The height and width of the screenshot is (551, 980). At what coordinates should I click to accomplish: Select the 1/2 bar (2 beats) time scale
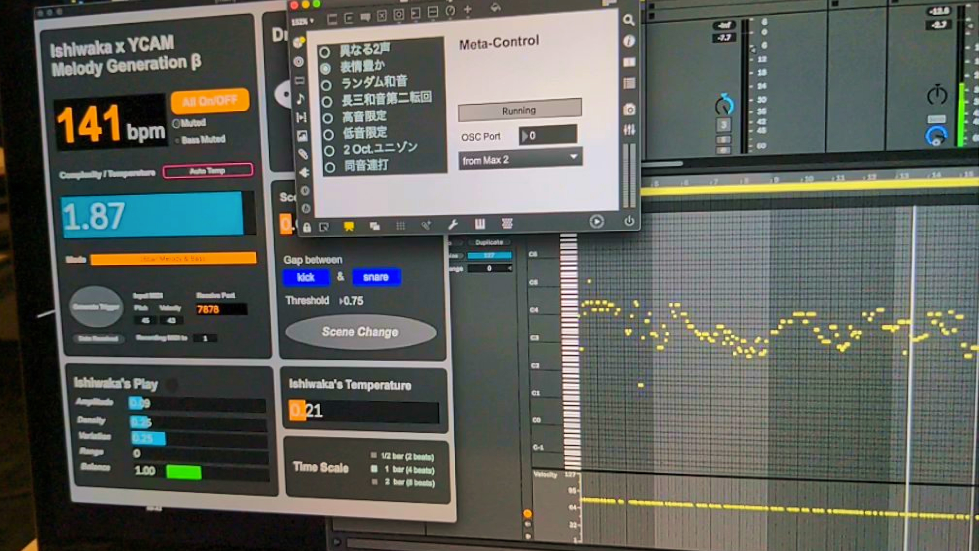click(x=374, y=455)
